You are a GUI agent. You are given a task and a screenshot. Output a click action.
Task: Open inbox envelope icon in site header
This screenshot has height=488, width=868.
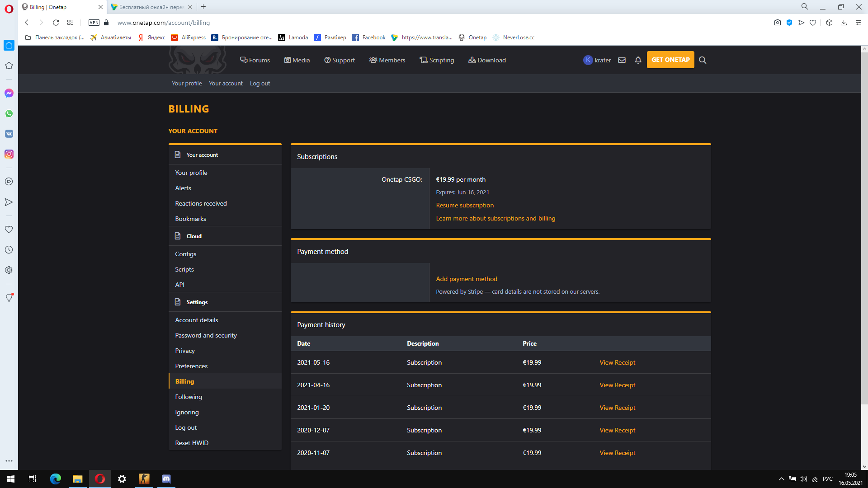point(622,60)
